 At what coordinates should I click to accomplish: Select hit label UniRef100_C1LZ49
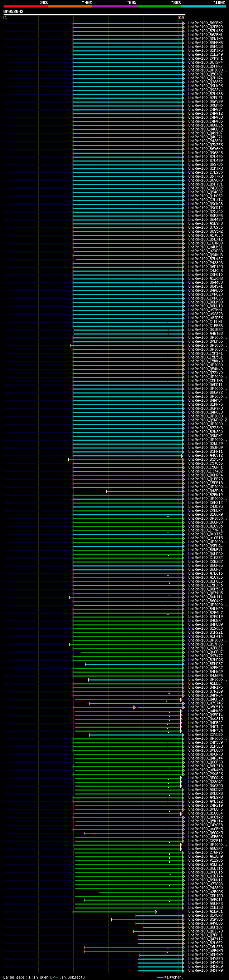pyautogui.click(x=205, y=54)
